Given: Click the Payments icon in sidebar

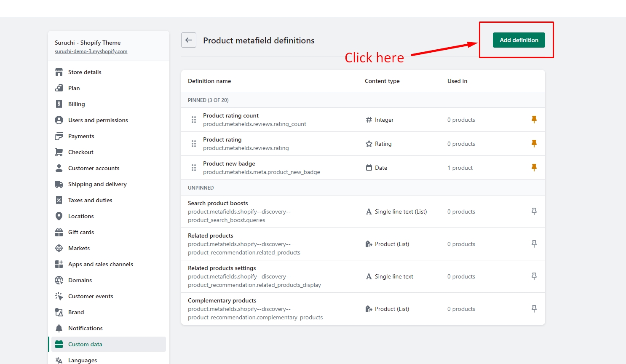Looking at the screenshot, I should [59, 136].
